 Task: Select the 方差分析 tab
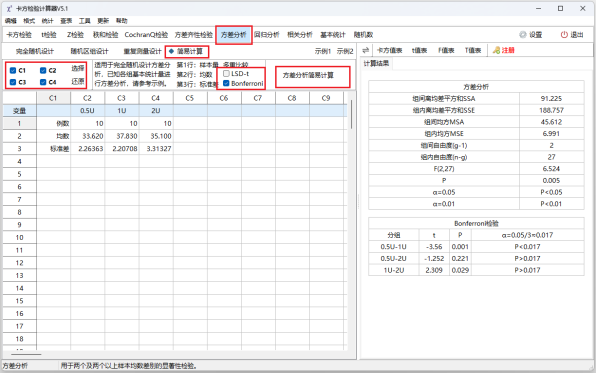233,35
